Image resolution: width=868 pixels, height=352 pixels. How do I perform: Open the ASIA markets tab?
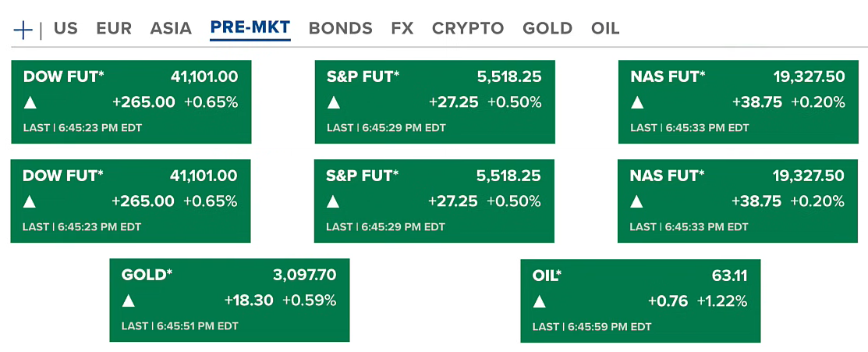[171, 29]
